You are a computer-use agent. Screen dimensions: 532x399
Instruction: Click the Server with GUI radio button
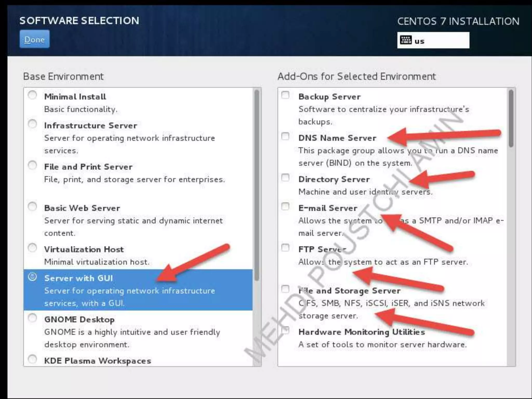click(x=32, y=277)
